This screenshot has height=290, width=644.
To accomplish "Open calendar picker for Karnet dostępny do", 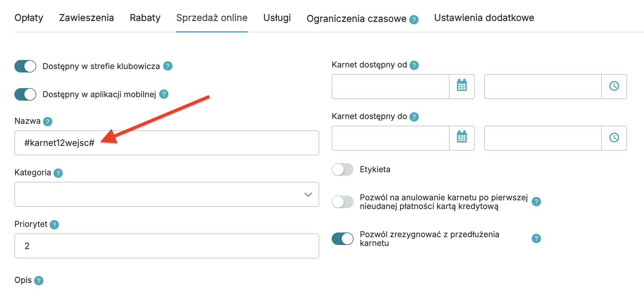I will point(462,138).
